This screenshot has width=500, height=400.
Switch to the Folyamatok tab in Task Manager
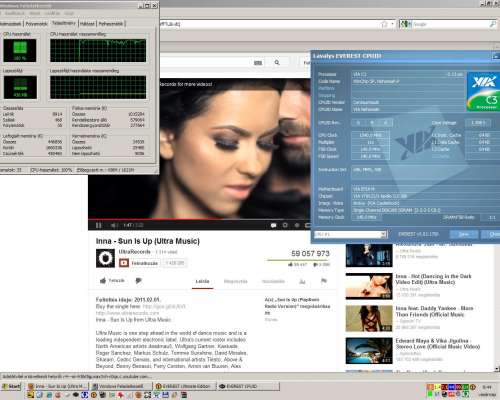coord(36,24)
